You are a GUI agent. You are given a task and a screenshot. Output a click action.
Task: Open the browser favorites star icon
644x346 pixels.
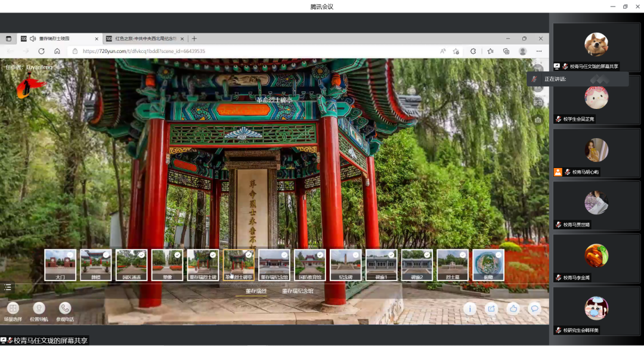click(x=490, y=51)
